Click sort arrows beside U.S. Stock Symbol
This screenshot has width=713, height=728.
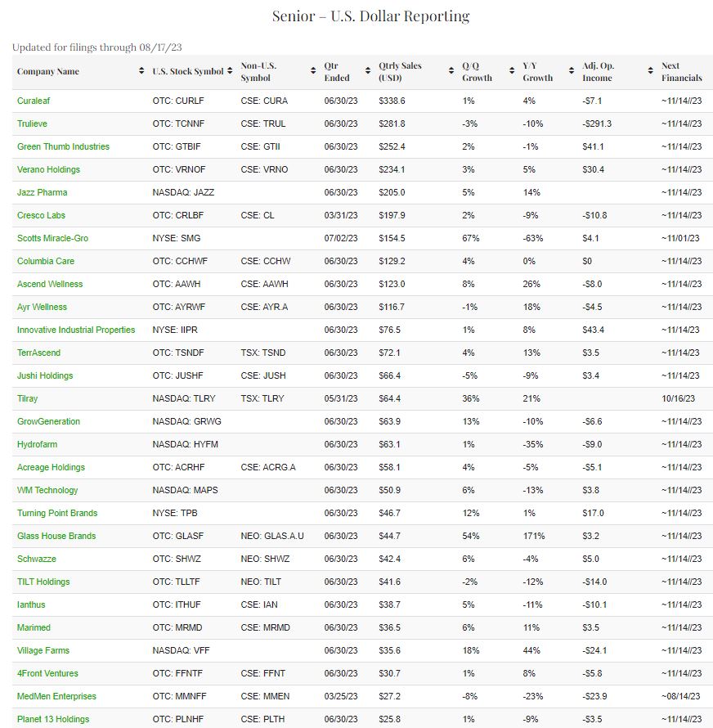[230, 72]
